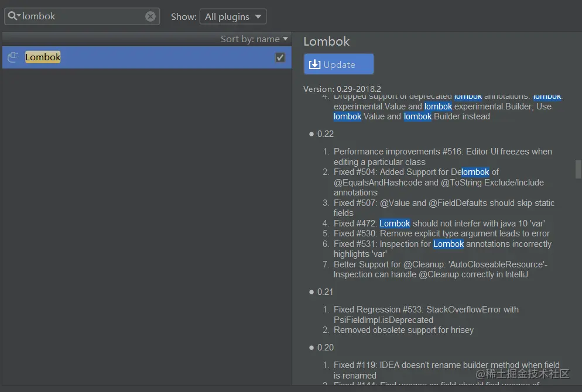Open the Sort by name dropdown
The width and height of the screenshot is (582, 392).
click(254, 39)
